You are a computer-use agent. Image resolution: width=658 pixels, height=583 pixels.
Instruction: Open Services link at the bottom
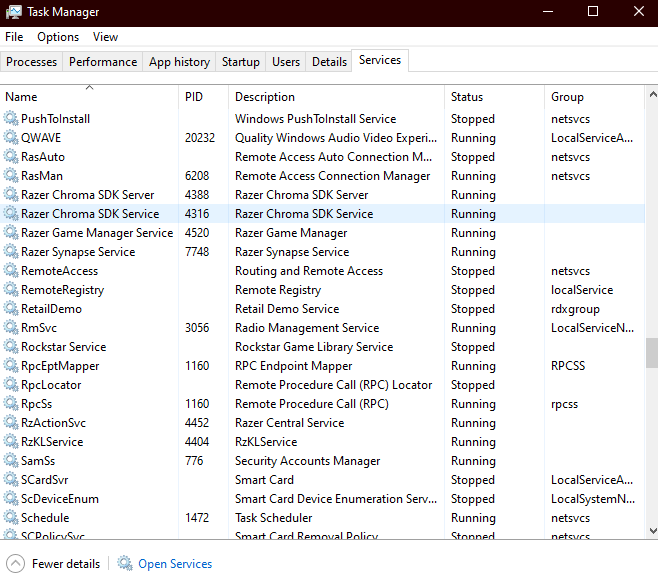pyautogui.click(x=175, y=564)
